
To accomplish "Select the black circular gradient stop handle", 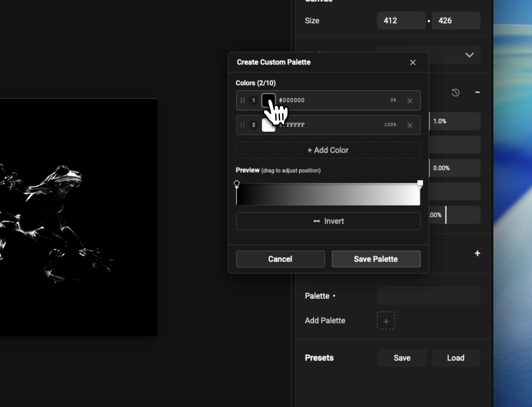I will (237, 183).
